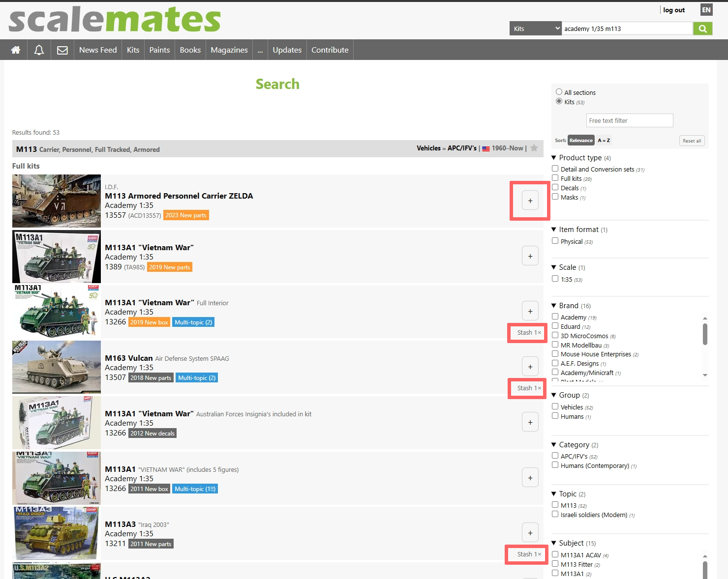
Task: Select the Kits (53) radio button
Action: pyautogui.click(x=559, y=101)
